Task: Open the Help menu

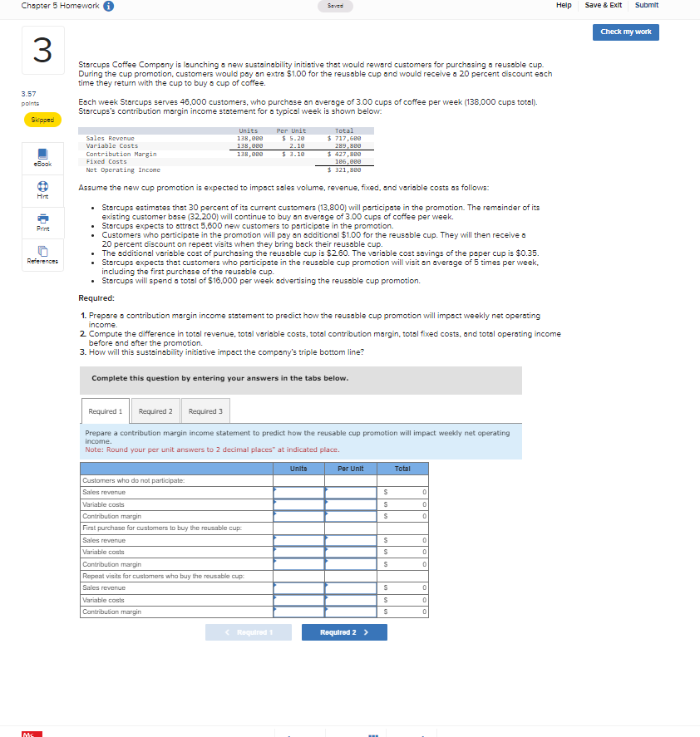Action: point(564,5)
